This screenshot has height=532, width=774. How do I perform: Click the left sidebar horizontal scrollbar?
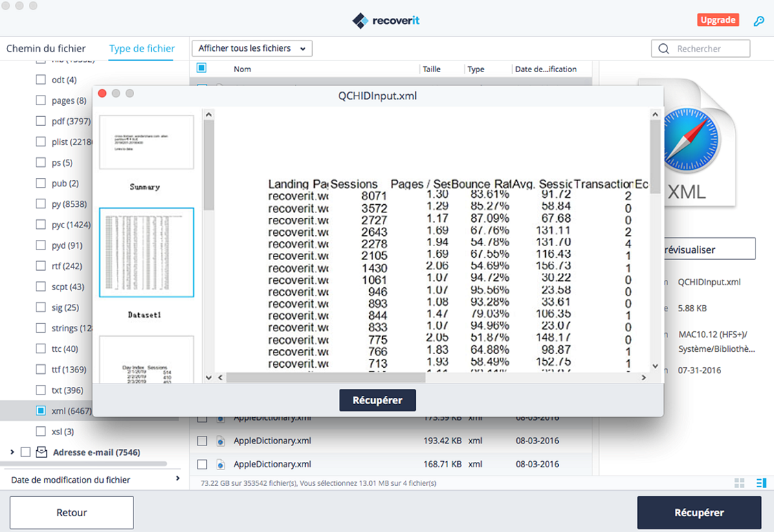point(84,464)
